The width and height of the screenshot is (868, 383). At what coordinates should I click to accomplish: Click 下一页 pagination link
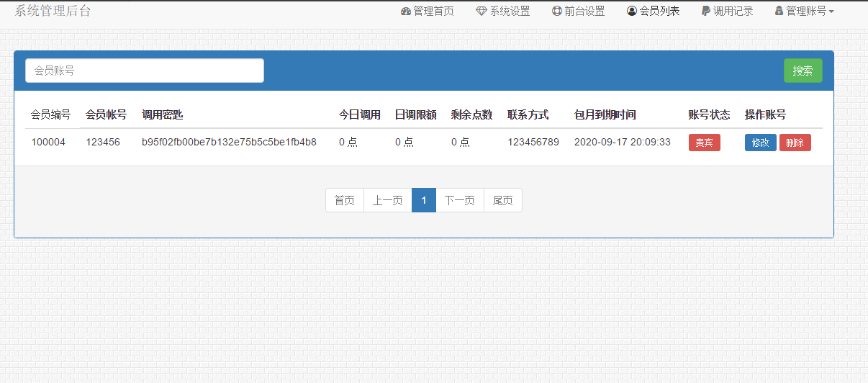(x=460, y=200)
